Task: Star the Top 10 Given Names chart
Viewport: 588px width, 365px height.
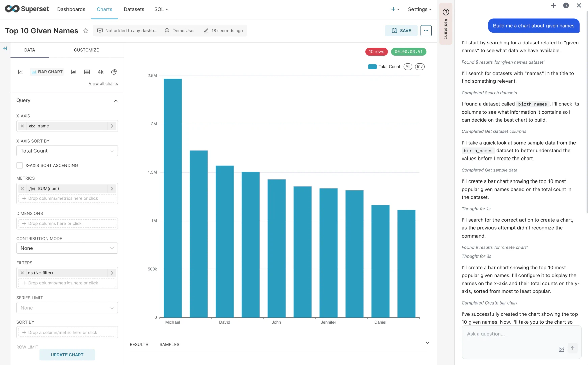Action: (x=86, y=31)
